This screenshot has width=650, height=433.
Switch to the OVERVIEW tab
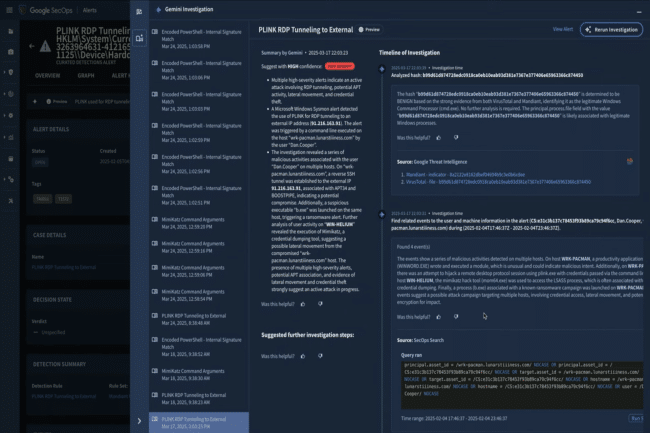(47, 76)
